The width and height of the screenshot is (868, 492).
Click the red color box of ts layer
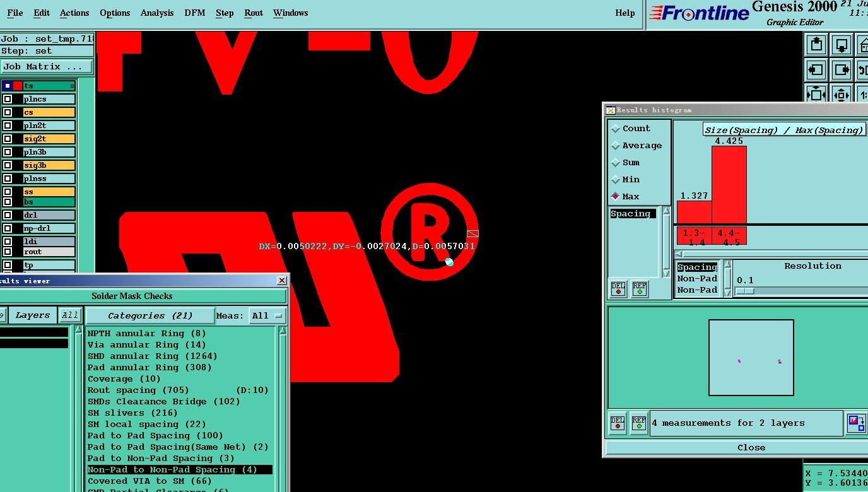(x=18, y=86)
